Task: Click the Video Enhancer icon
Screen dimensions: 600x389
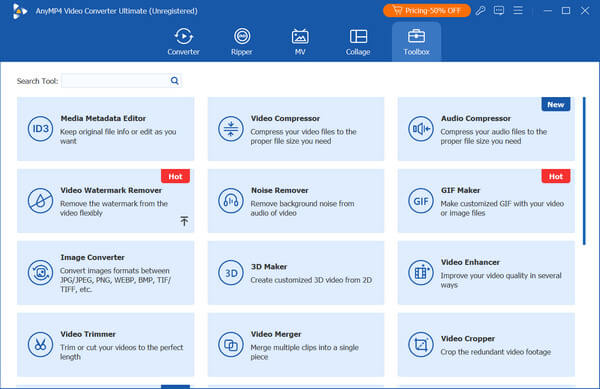Action: [421, 273]
